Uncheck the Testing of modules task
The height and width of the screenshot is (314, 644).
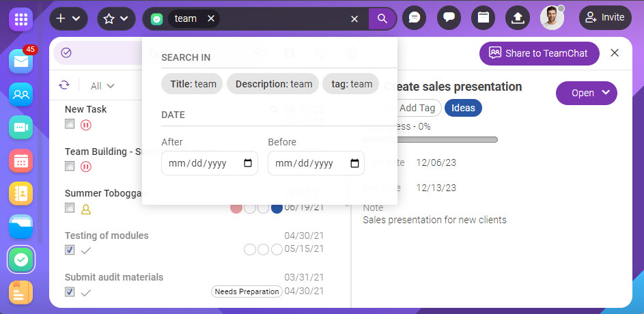pyautogui.click(x=70, y=251)
